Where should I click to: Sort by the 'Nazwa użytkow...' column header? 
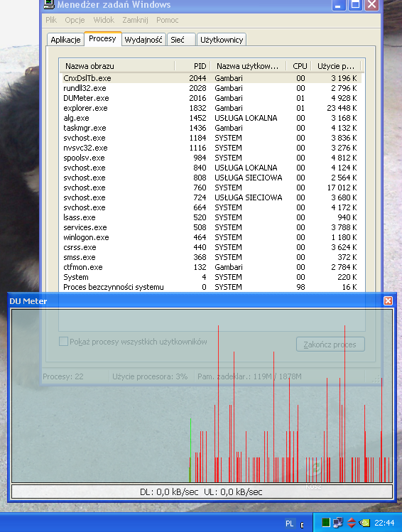[248, 66]
